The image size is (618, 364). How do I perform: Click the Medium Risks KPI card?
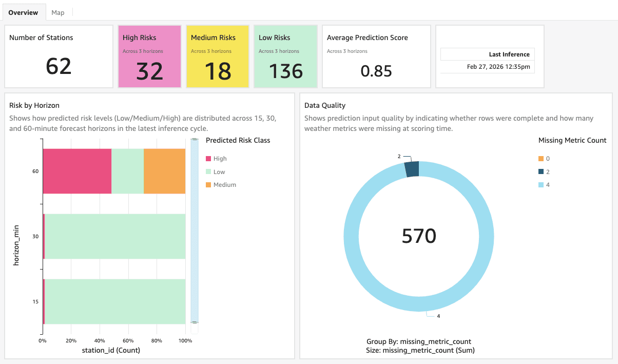(x=217, y=56)
